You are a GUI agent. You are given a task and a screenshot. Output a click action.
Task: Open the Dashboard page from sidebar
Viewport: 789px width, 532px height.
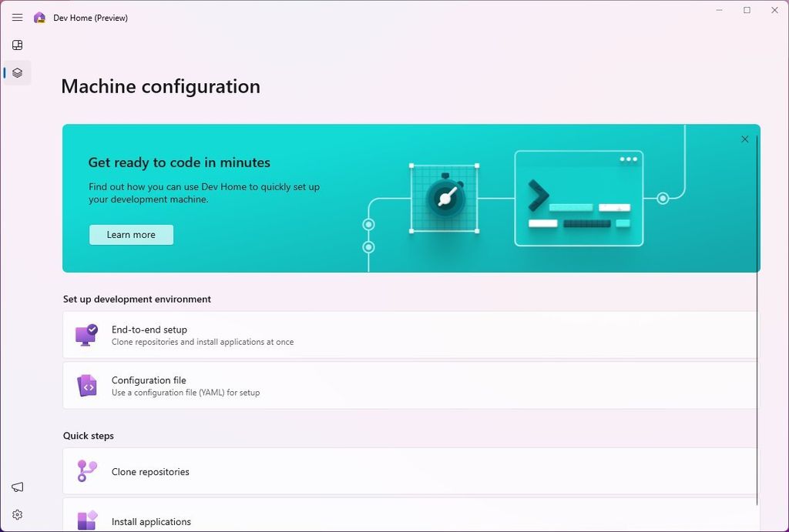pyautogui.click(x=17, y=45)
